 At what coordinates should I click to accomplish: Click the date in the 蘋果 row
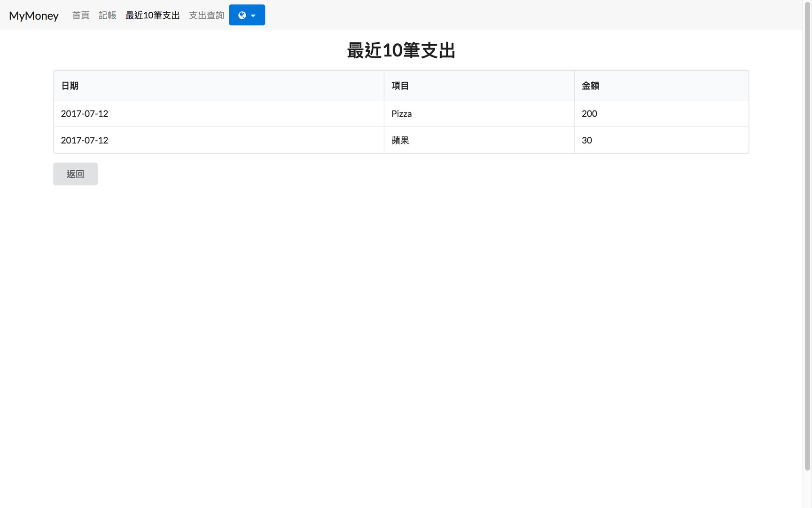85,140
